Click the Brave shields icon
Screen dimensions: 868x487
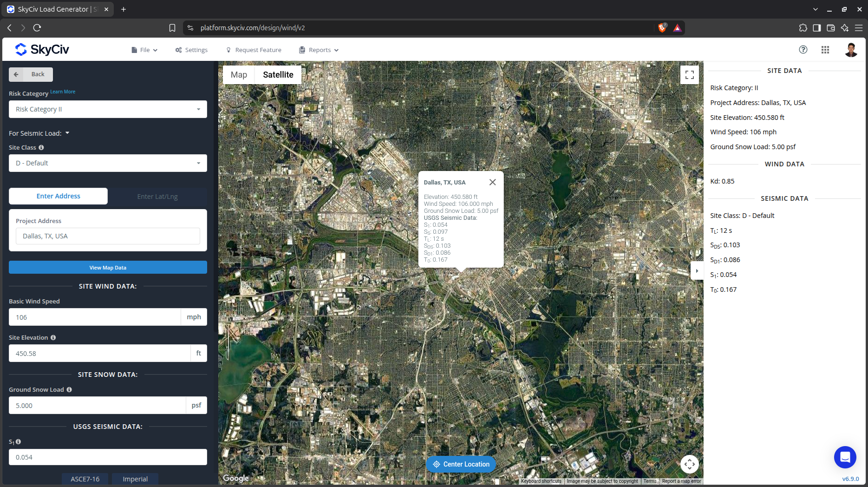click(x=663, y=28)
